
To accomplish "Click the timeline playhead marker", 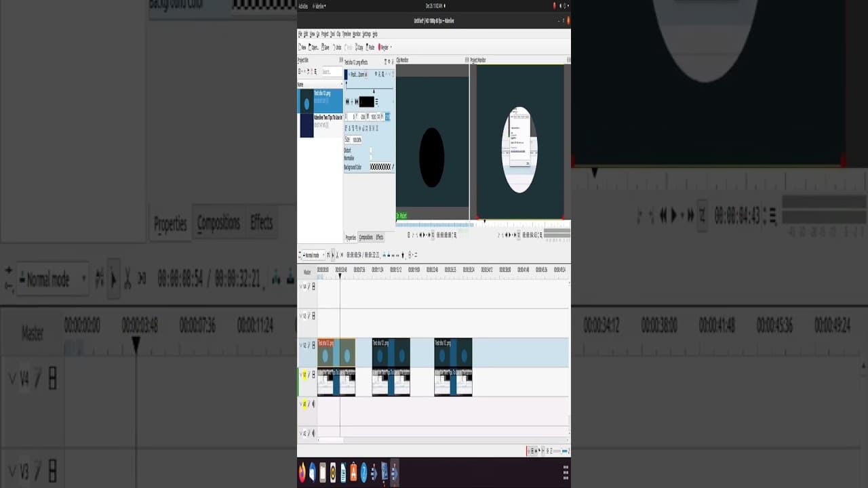I will pyautogui.click(x=340, y=275).
